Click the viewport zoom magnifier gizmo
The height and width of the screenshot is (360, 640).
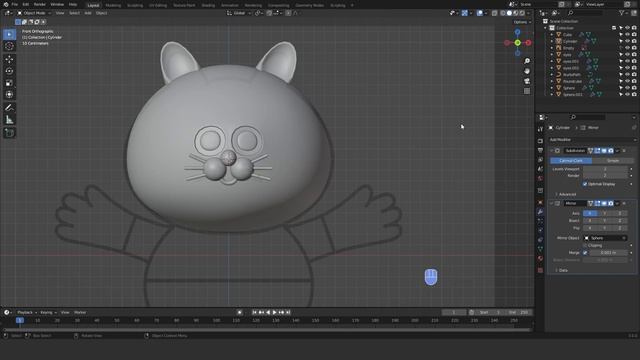point(527,61)
